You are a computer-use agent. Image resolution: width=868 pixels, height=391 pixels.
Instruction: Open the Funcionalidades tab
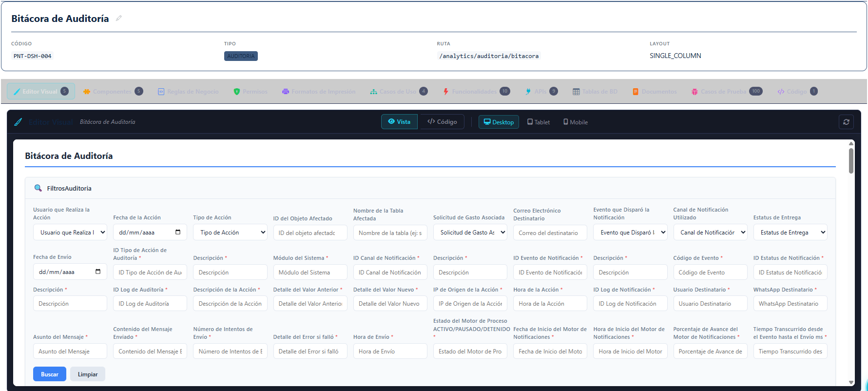point(476,91)
